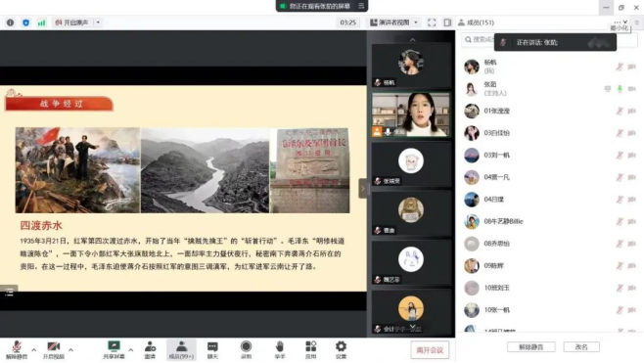Expand audio options arrow beside mute
The width and height of the screenshot is (644, 363).
(x=34, y=350)
